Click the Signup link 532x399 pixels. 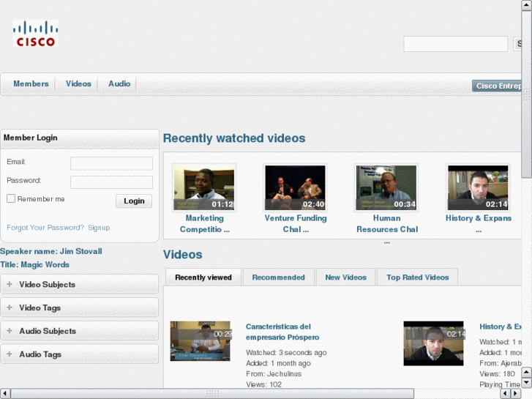click(99, 228)
